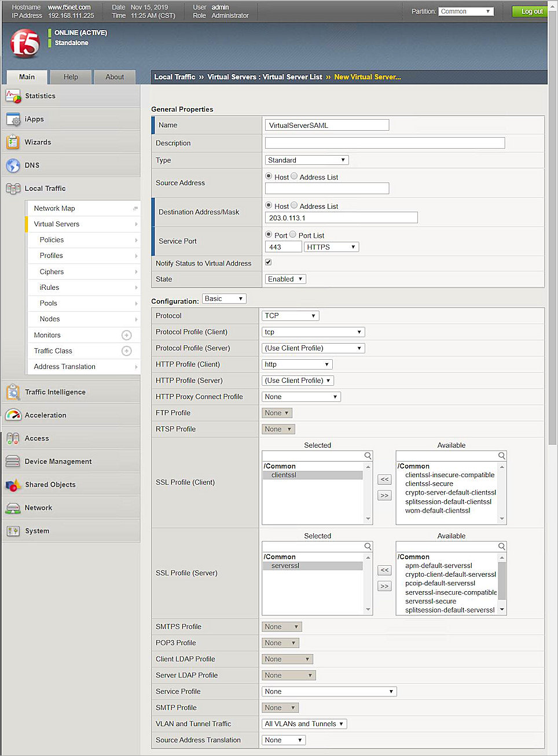Screen dimensions: 558x756
Task: Select the Wizards icon in the sidebar
Action: coord(13,142)
